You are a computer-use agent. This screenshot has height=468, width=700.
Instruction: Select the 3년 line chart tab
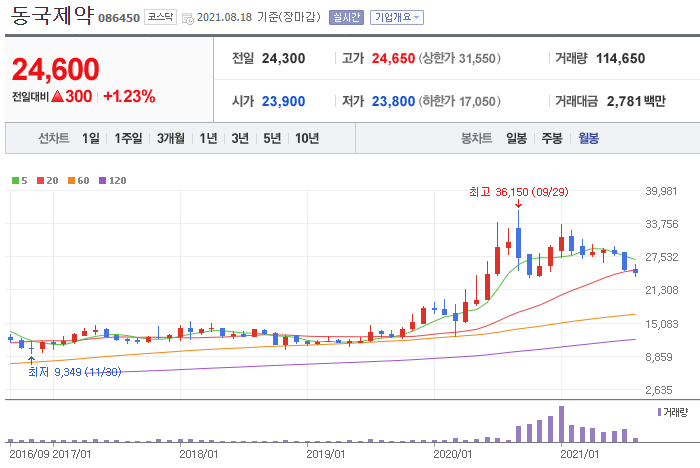[x=240, y=138]
